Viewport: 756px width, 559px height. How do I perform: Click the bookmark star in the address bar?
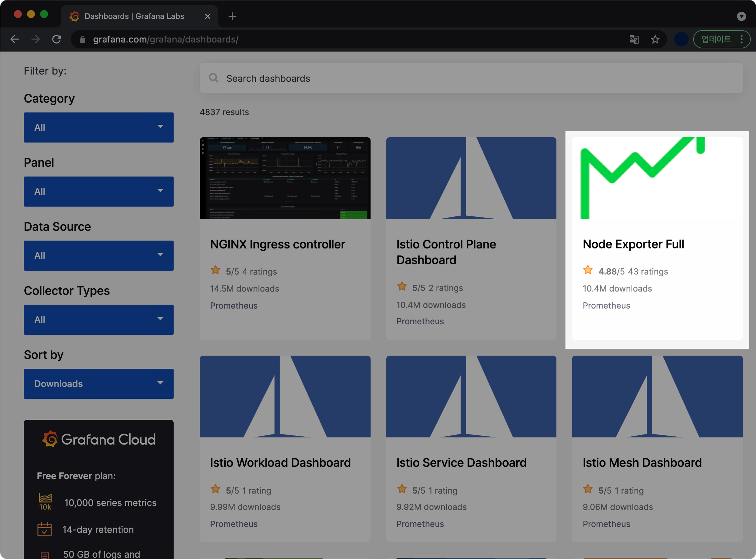[x=655, y=39]
